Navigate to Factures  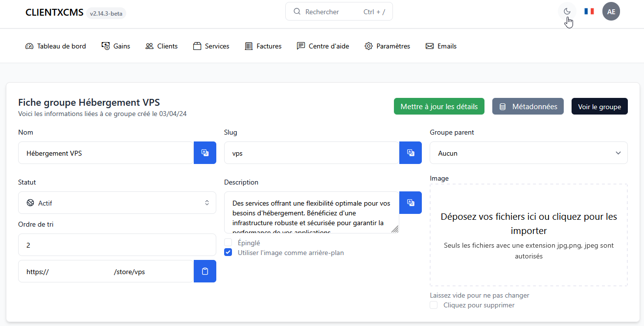click(x=263, y=46)
